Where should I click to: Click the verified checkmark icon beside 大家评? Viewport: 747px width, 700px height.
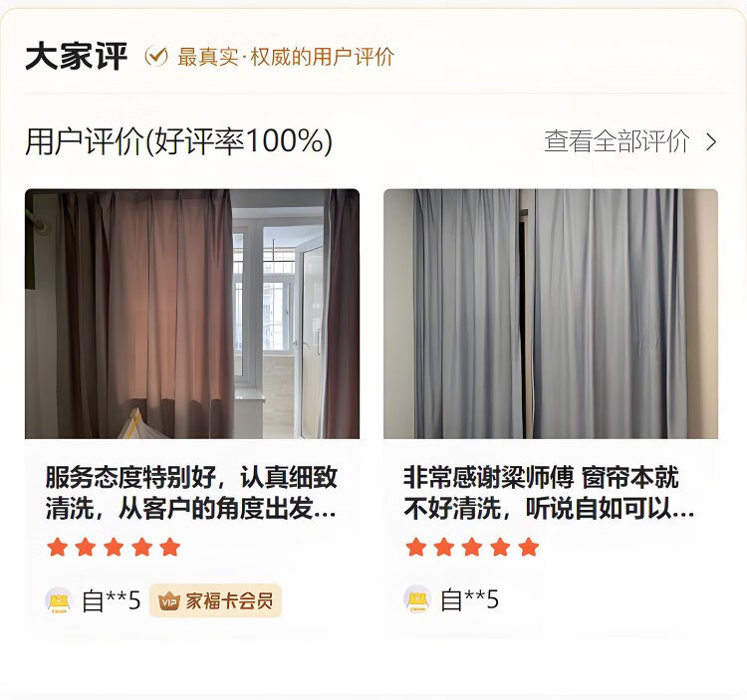coord(156,56)
